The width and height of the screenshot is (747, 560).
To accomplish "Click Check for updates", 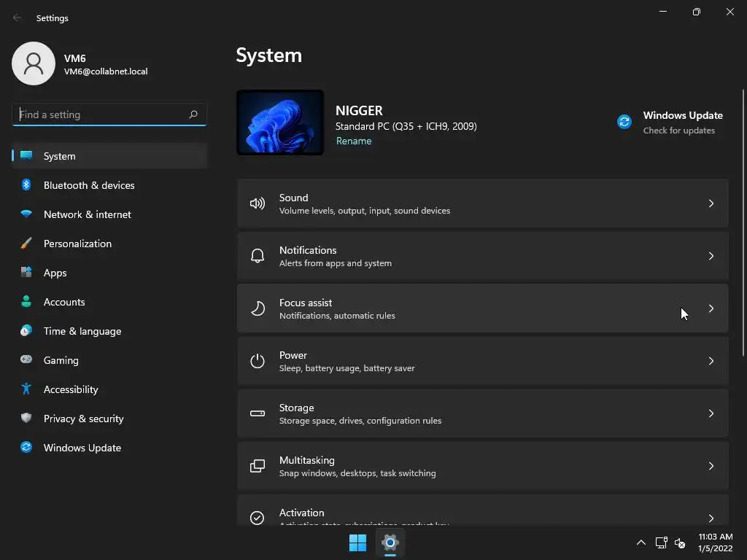I will tap(678, 131).
